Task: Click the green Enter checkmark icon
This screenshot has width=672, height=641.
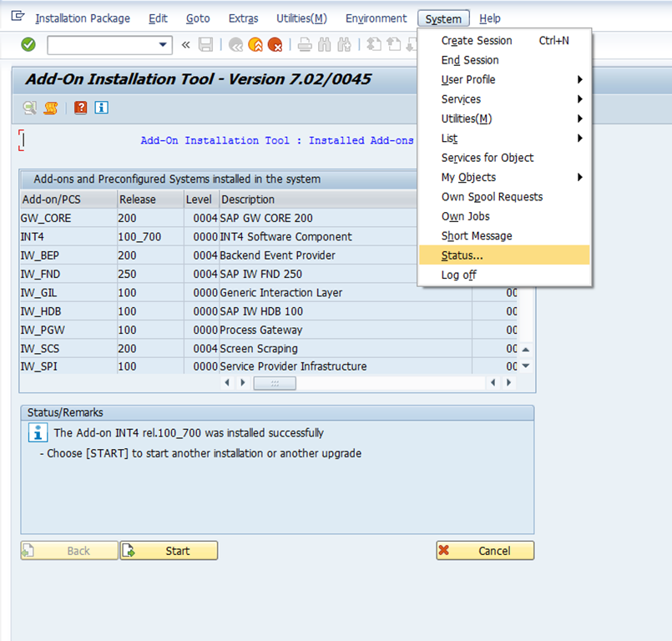Action: tap(28, 44)
